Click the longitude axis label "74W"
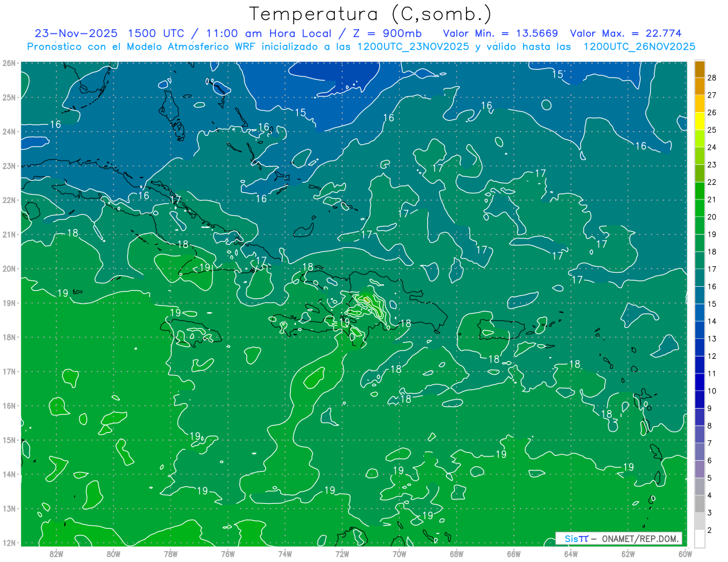 pos(285,554)
